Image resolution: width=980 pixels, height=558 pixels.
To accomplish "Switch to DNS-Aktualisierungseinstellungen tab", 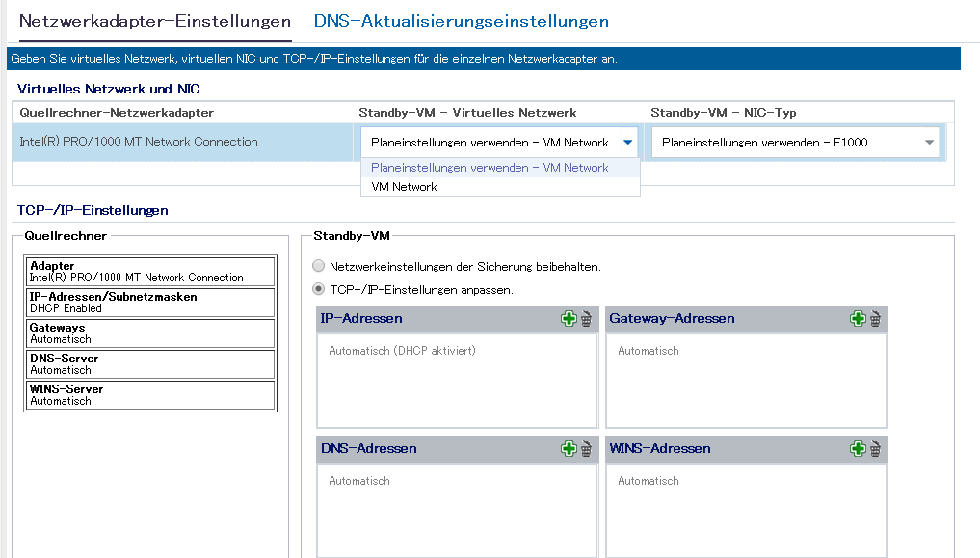I will [461, 21].
